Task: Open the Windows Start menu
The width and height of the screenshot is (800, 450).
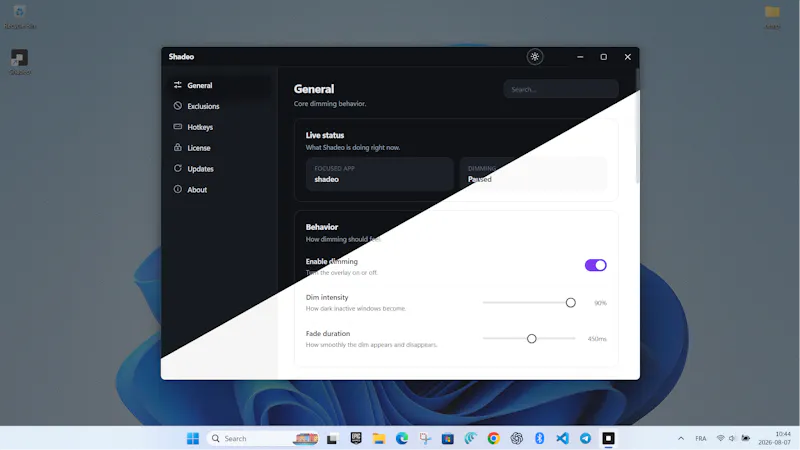Action: 193,438
